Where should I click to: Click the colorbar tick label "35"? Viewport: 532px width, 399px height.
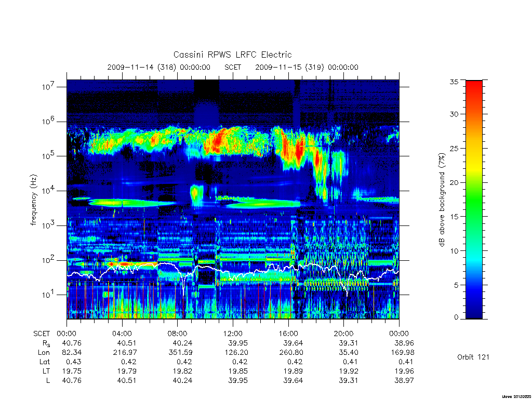454,82
